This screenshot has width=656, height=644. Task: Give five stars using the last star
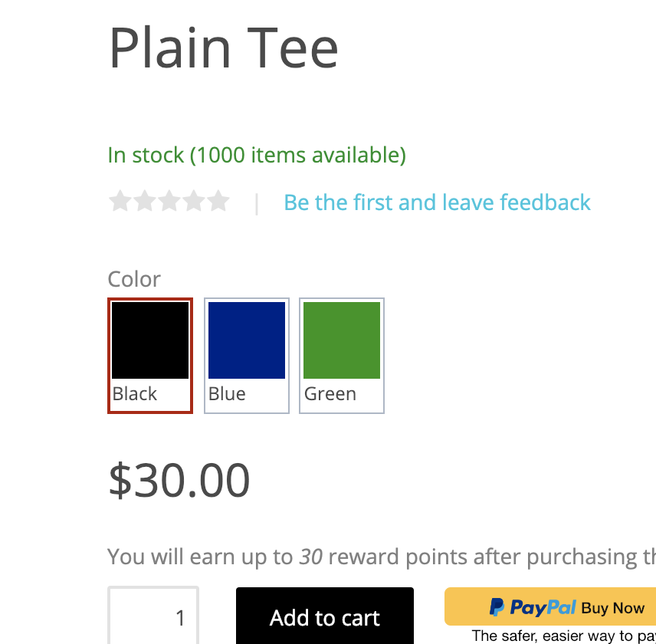(218, 202)
